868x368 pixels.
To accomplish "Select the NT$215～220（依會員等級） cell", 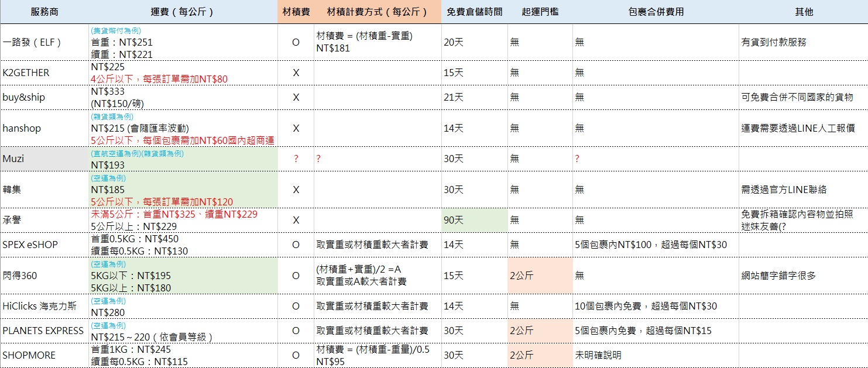I will [183, 331].
